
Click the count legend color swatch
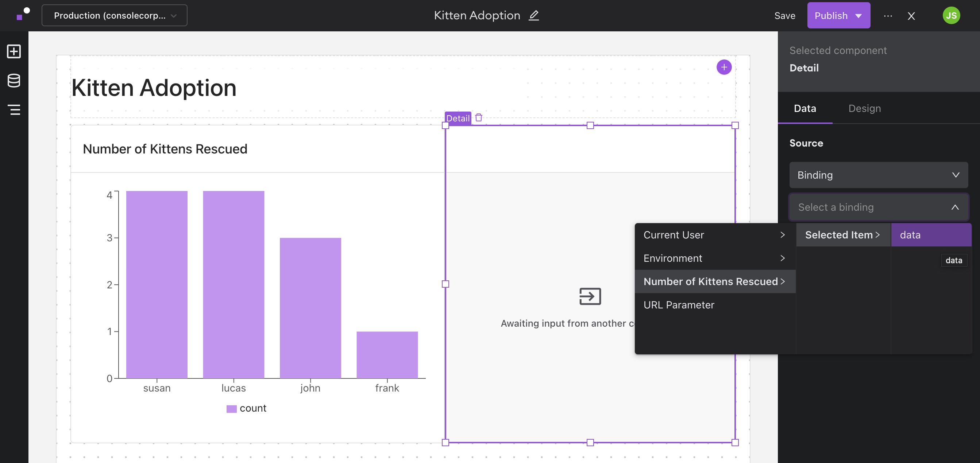click(x=231, y=409)
